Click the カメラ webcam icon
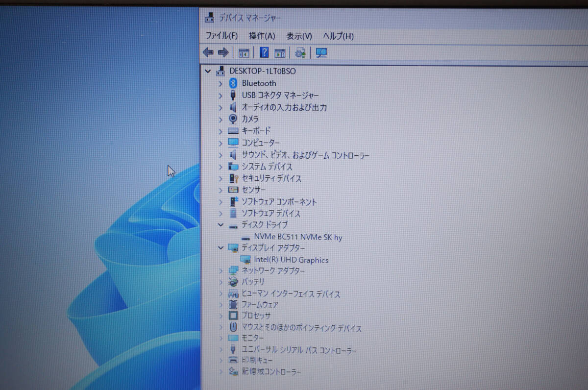This screenshot has width=588, height=390. pyautogui.click(x=233, y=119)
